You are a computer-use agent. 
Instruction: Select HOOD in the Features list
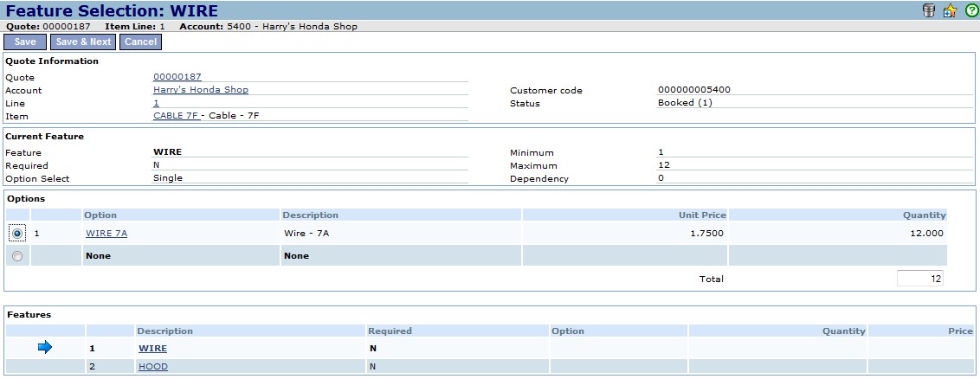pos(153,367)
